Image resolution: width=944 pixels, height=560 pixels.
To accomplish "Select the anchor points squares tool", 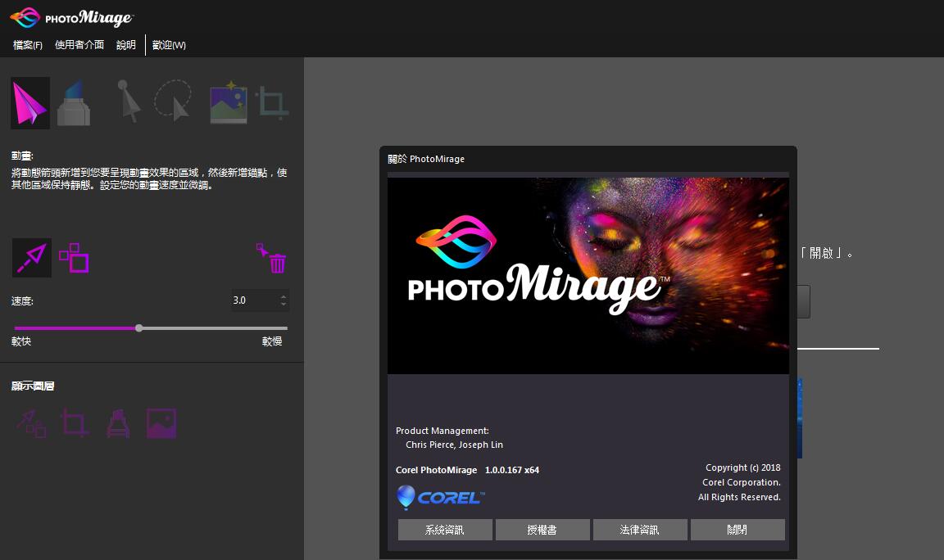I will [74, 258].
